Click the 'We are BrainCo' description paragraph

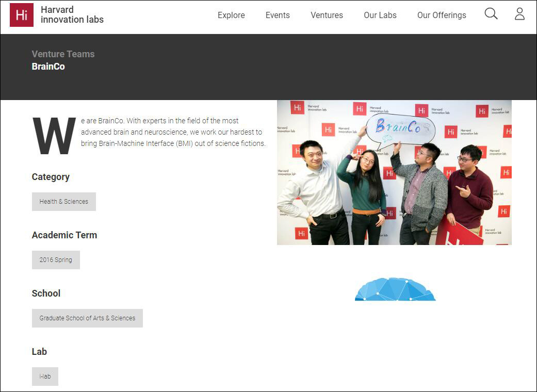point(149,135)
